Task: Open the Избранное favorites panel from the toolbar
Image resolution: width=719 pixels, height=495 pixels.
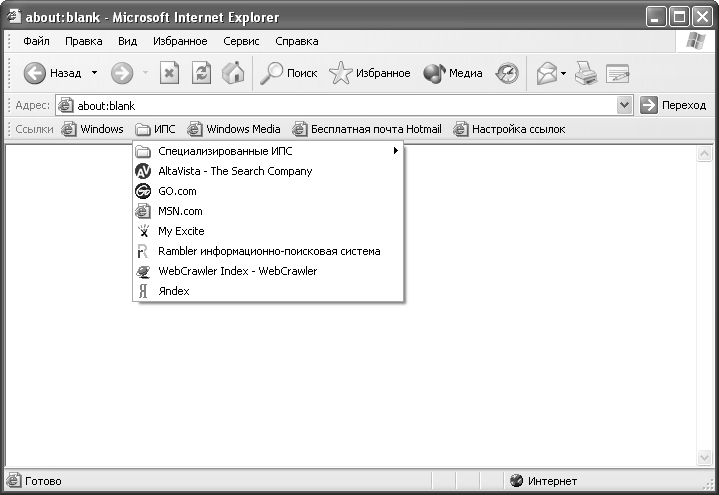Action: click(x=370, y=73)
